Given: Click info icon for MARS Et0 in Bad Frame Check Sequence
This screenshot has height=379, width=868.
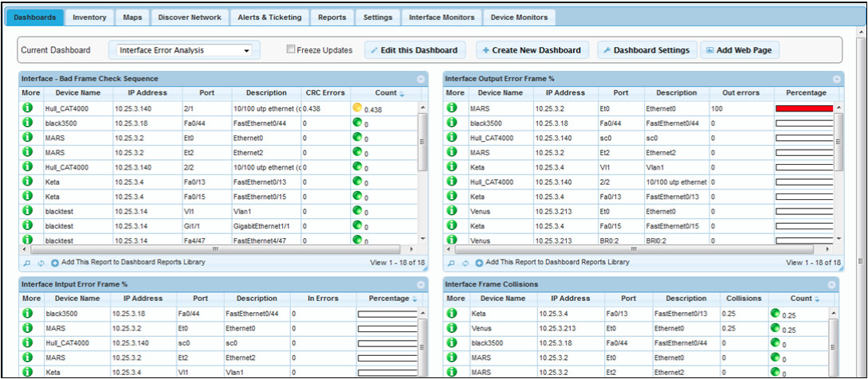Looking at the screenshot, I should [x=26, y=137].
